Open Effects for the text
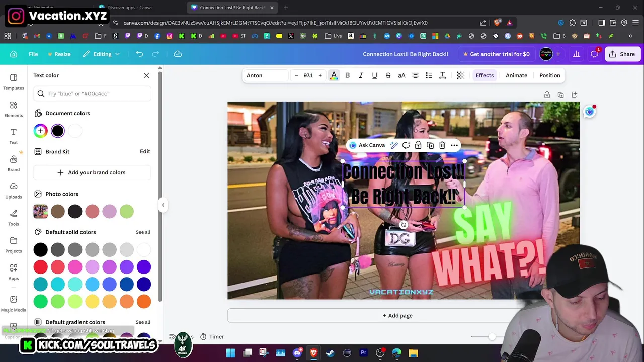 [485, 75]
